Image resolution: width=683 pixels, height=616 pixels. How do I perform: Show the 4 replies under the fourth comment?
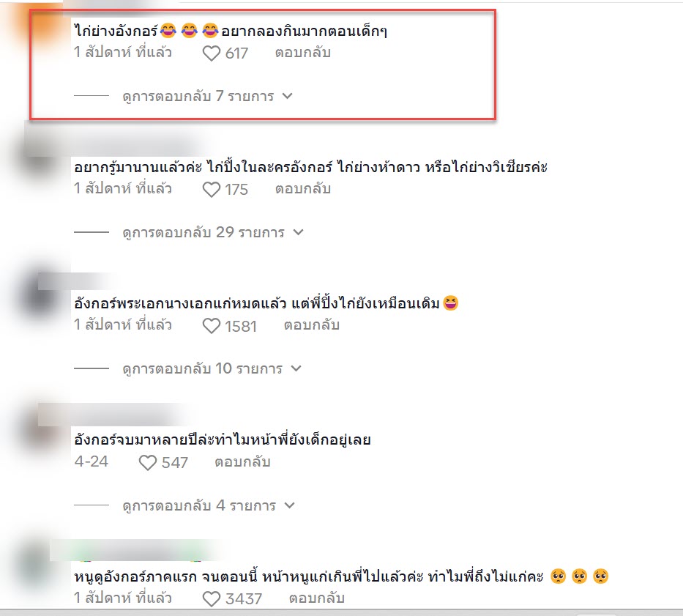coord(209,505)
